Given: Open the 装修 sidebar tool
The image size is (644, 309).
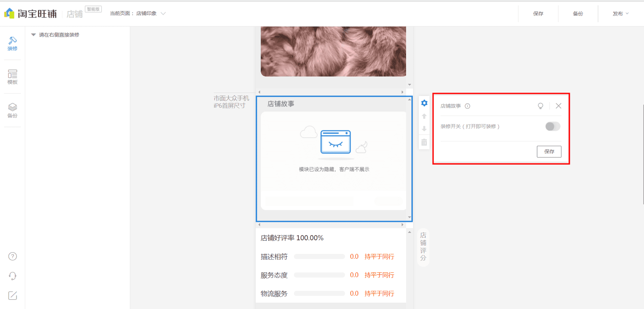Looking at the screenshot, I should (x=13, y=43).
